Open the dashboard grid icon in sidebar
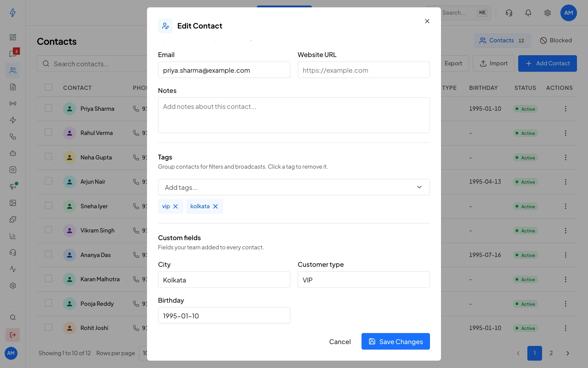Image resolution: width=588 pixels, height=368 pixels. (13, 37)
